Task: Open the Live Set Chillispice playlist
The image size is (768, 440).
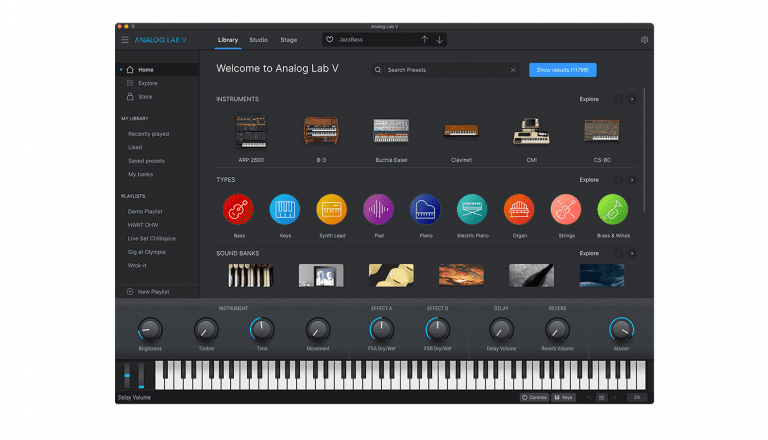Action: (151, 238)
